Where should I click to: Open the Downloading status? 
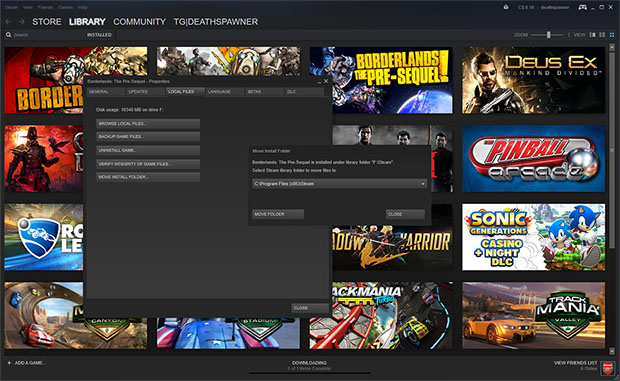pos(310,363)
